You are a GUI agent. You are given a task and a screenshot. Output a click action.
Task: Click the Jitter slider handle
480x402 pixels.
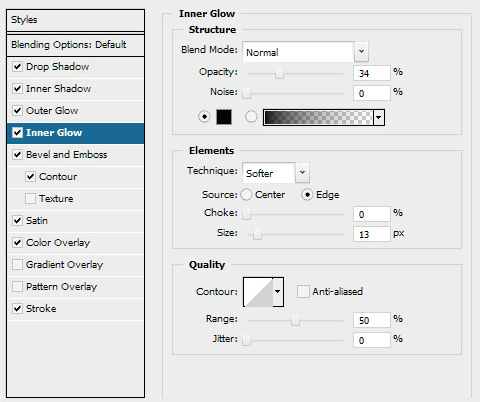[246, 340]
